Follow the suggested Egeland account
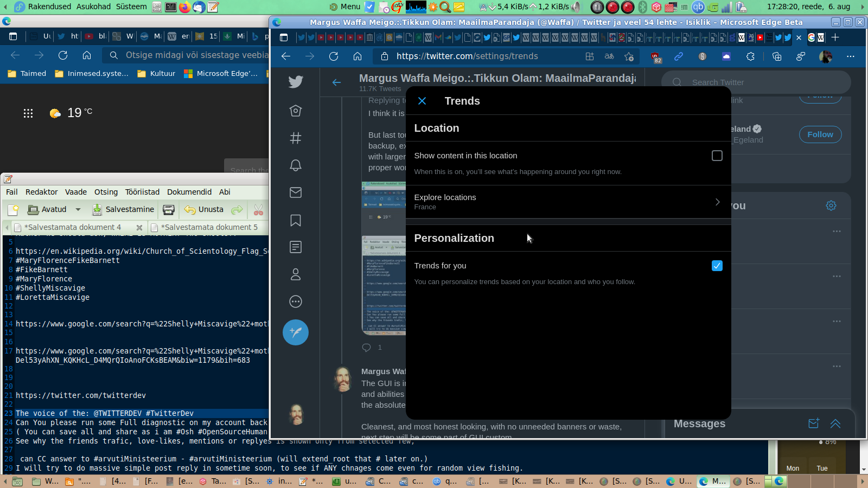The image size is (868, 488). click(820, 134)
